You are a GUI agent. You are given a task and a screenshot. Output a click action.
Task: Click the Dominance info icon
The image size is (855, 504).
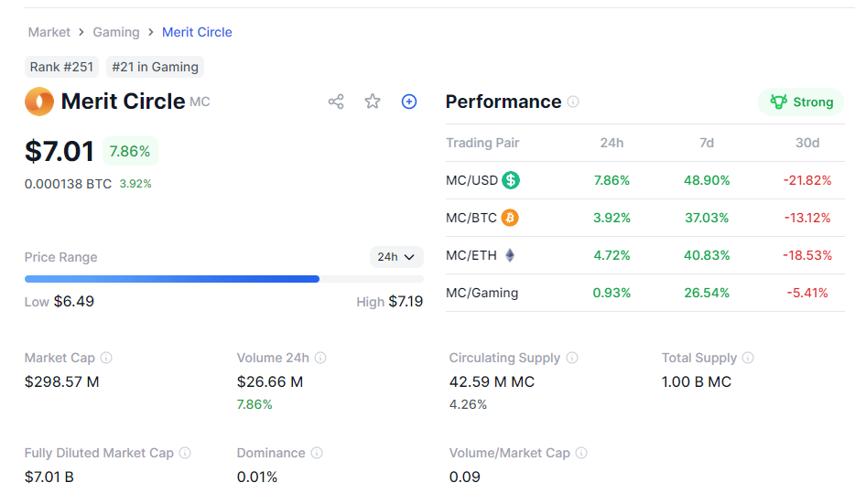(317, 453)
